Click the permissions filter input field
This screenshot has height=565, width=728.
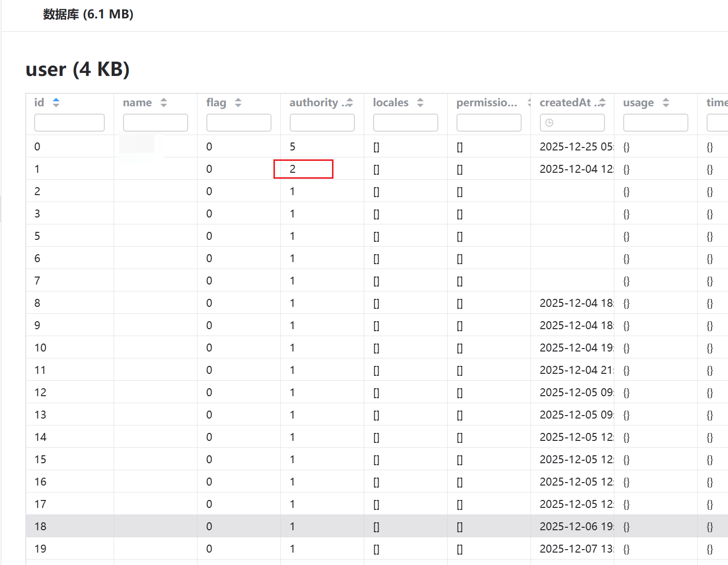(489, 123)
